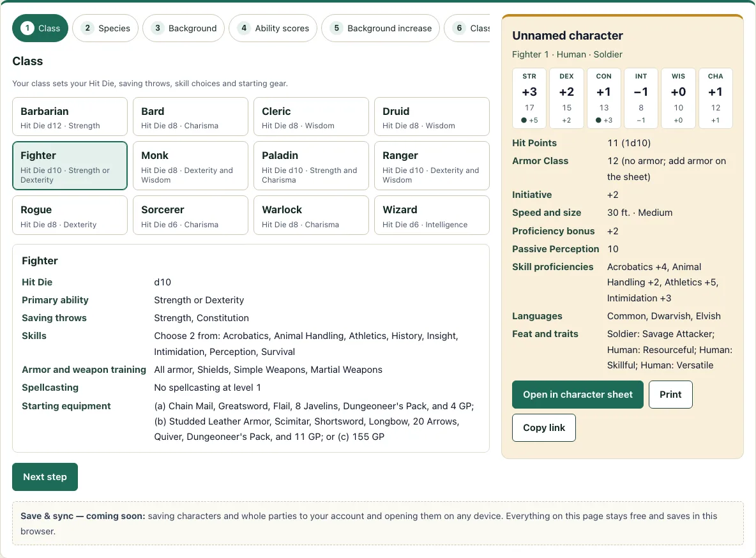Click 'Common, Dwarvish, Elvish' languages value
Viewport: 756px width, 558px height.
[x=664, y=316]
